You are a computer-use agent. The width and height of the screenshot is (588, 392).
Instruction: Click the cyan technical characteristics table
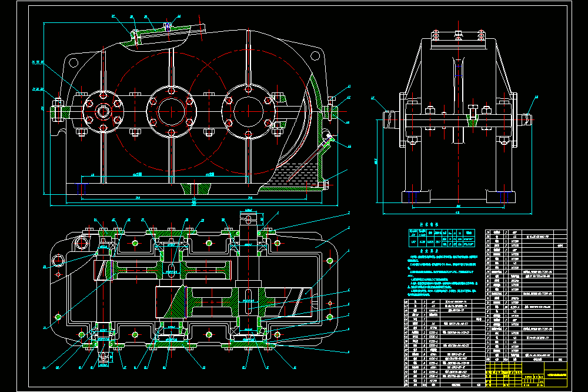[x=442, y=237]
